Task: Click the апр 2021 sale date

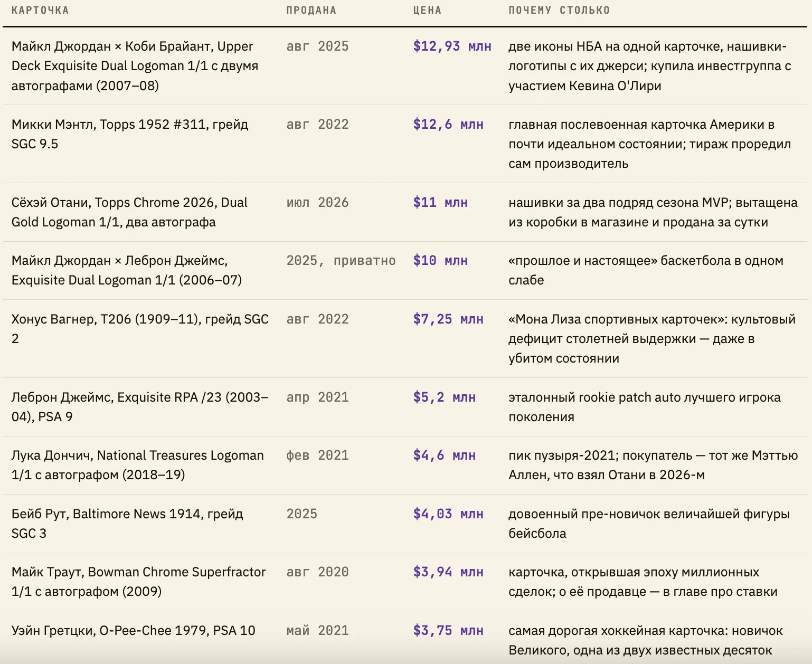Action: [317, 397]
